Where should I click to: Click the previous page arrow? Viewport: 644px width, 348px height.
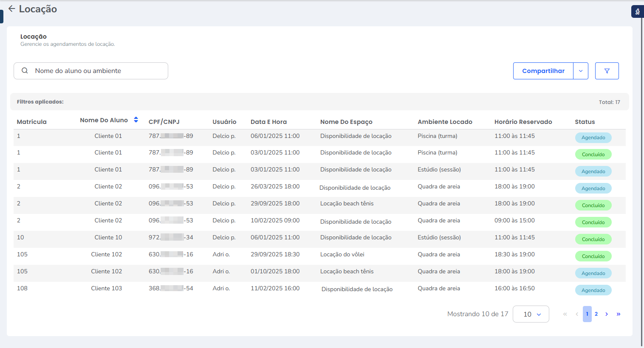coord(577,314)
